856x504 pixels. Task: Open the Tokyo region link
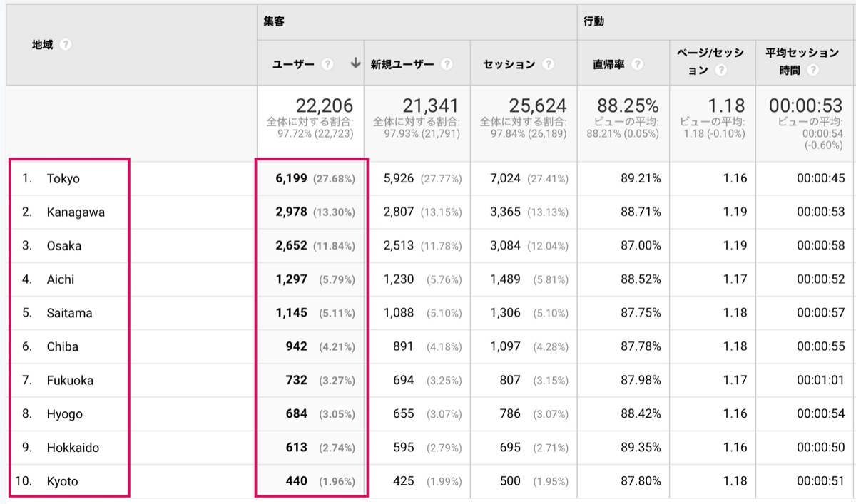click(x=63, y=179)
